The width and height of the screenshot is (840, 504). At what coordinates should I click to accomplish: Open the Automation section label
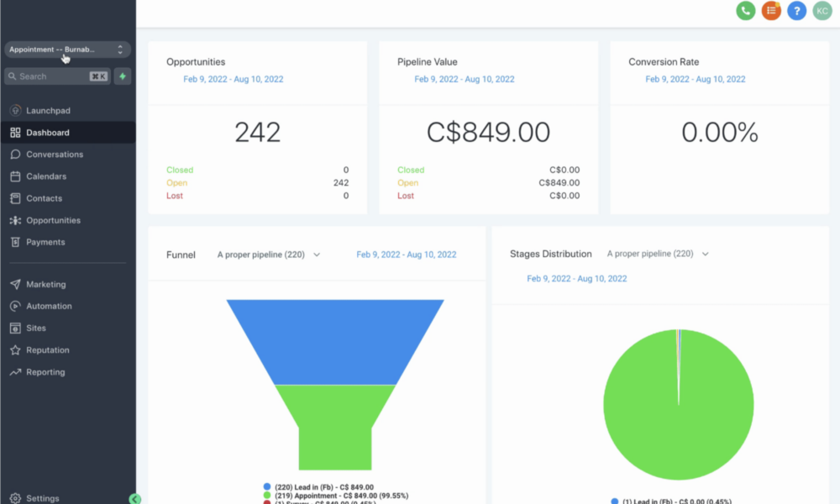click(x=49, y=307)
